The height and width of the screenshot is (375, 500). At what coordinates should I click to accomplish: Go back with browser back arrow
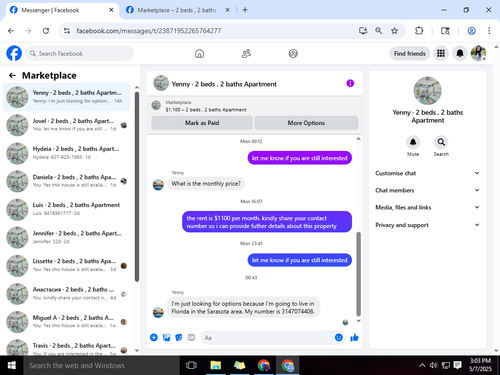(11, 31)
